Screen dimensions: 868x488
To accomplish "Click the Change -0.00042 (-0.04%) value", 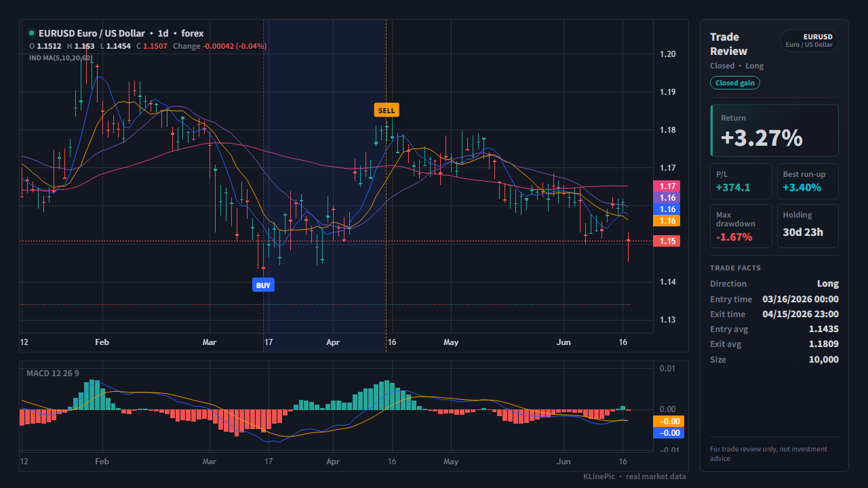I will pyautogui.click(x=220, y=46).
